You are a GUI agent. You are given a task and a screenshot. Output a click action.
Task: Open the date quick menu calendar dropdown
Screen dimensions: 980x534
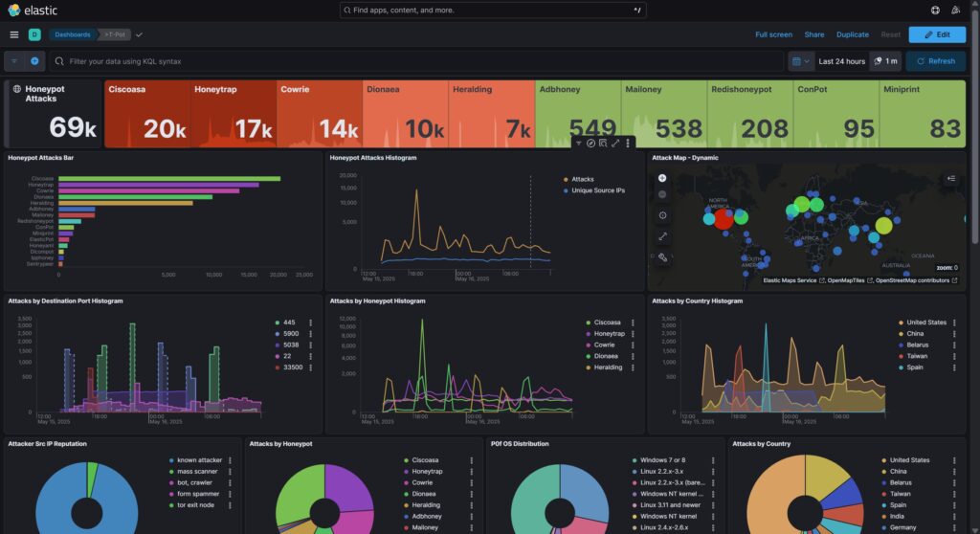[x=800, y=61]
